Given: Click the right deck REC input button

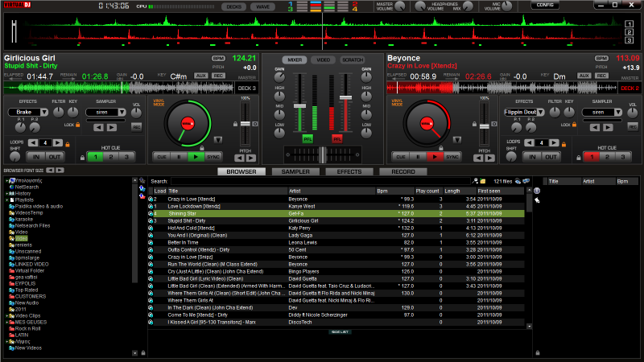Looking at the screenshot, I should [x=601, y=76].
